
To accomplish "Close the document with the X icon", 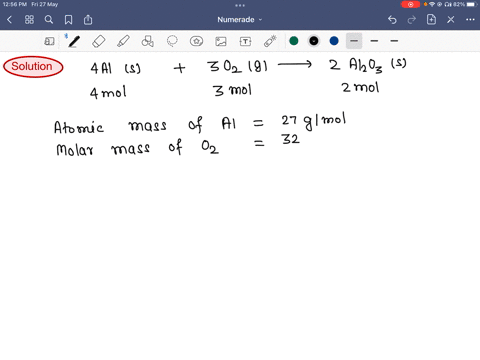I will click(x=451, y=20).
